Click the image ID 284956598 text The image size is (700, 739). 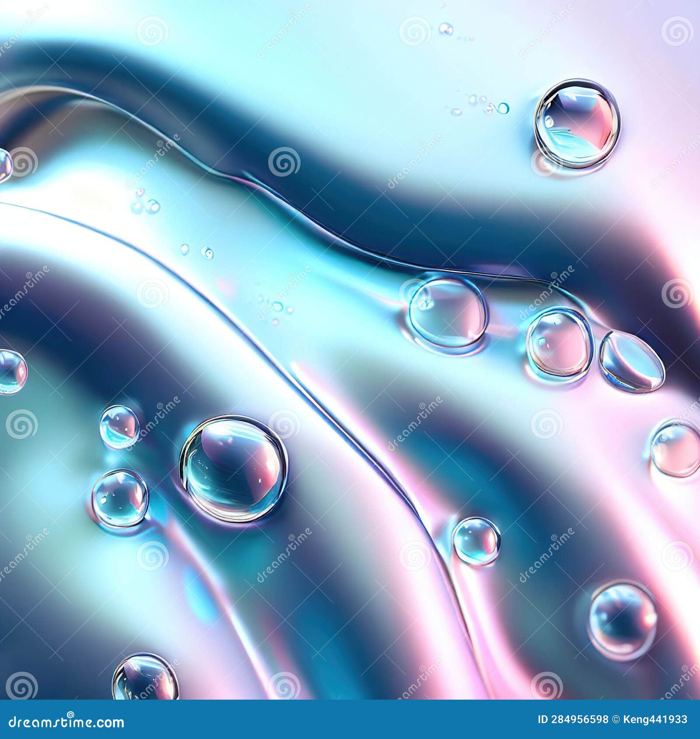coord(573,721)
